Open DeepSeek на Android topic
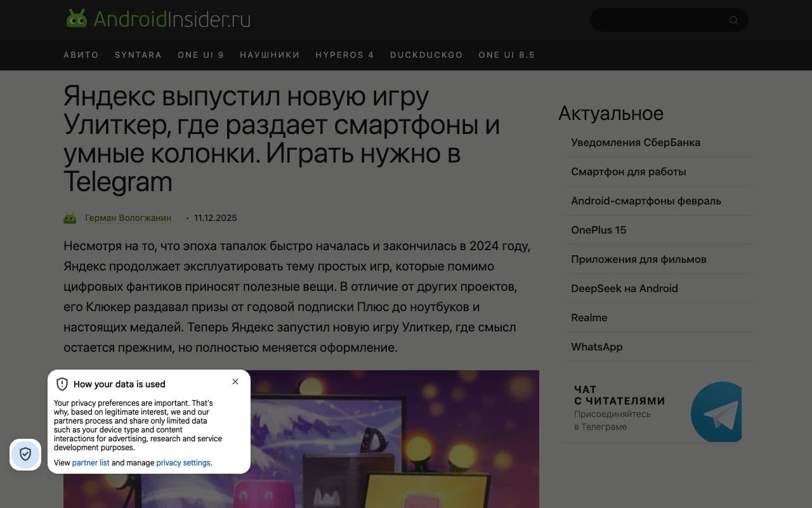Image resolution: width=812 pixels, height=508 pixels. (624, 288)
